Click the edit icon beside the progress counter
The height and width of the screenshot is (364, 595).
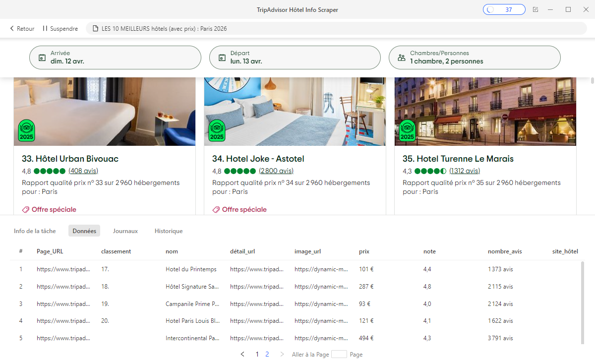click(535, 9)
